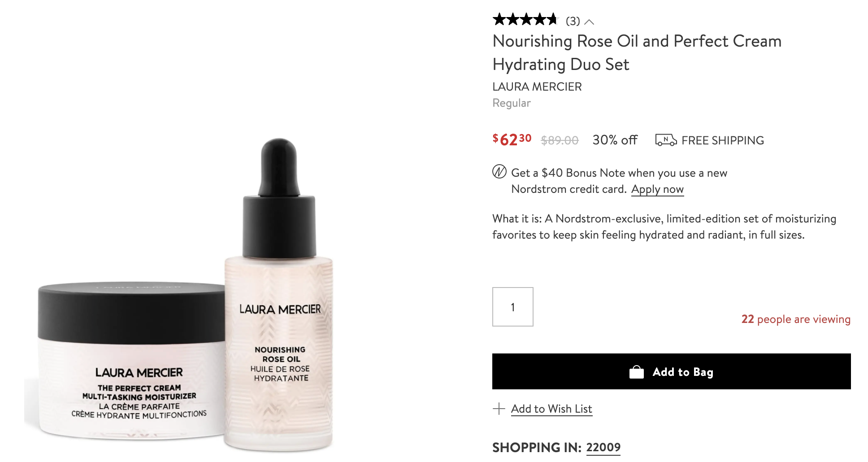This screenshot has height=462, width=868.
Task: Click the Add to Bag button
Action: (x=671, y=371)
